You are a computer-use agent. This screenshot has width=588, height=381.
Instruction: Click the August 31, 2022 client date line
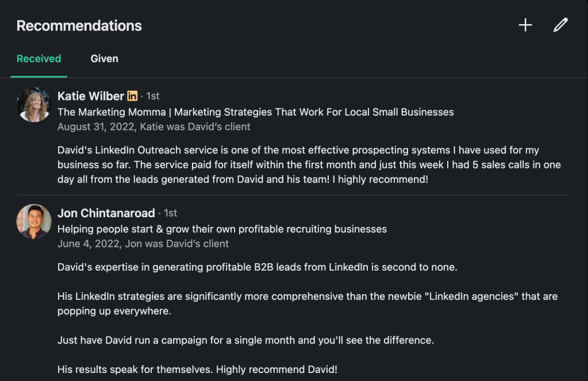pos(153,127)
